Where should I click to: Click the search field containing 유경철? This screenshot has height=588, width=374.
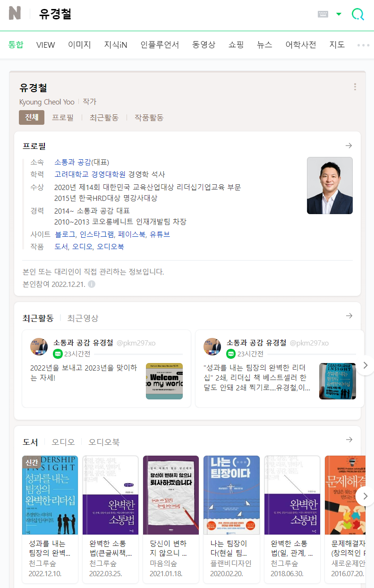(x=172, y=14)
